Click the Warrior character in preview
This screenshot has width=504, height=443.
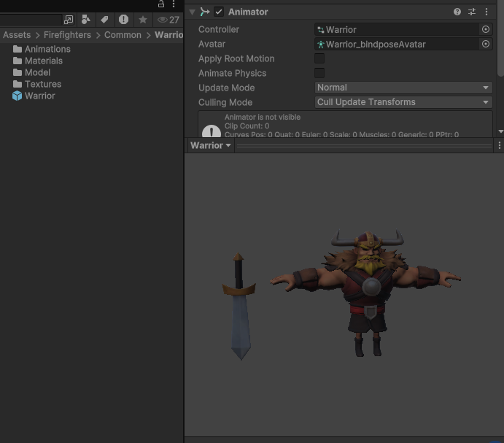(x=366, y=293)
